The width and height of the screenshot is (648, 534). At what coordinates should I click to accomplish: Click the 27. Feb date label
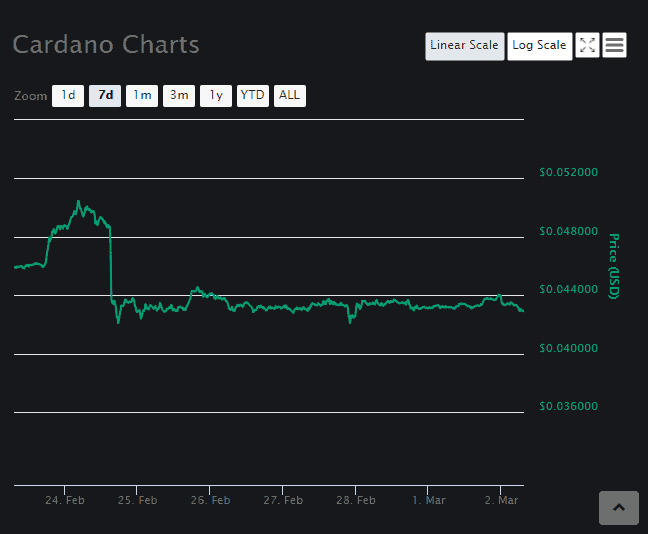pos(283,500)
